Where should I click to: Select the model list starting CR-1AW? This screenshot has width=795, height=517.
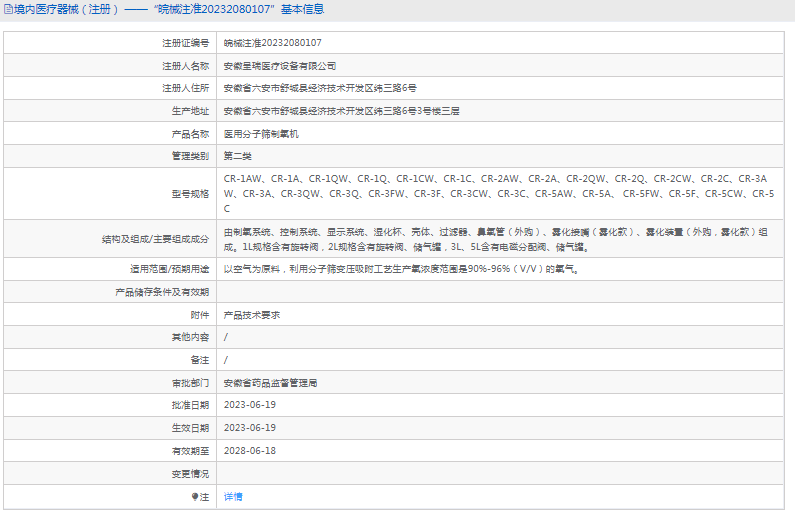tap(499, 194)
